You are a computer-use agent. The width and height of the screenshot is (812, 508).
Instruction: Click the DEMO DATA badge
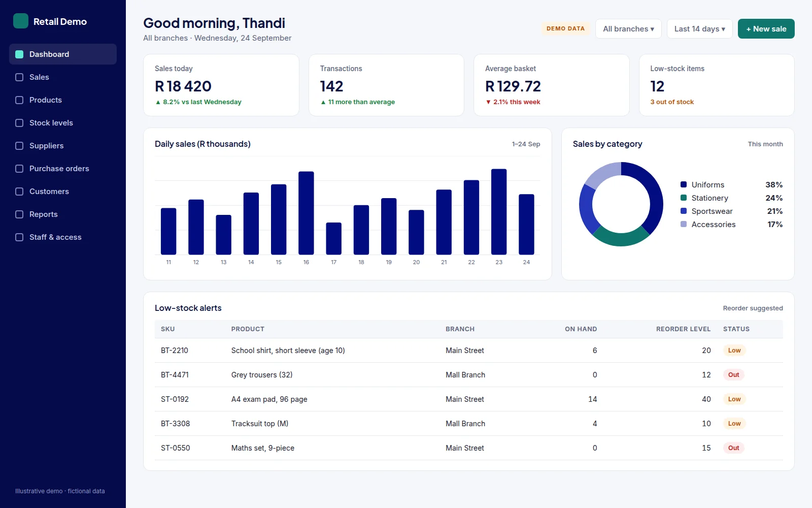pyautogui.click(x=565, y=28)
